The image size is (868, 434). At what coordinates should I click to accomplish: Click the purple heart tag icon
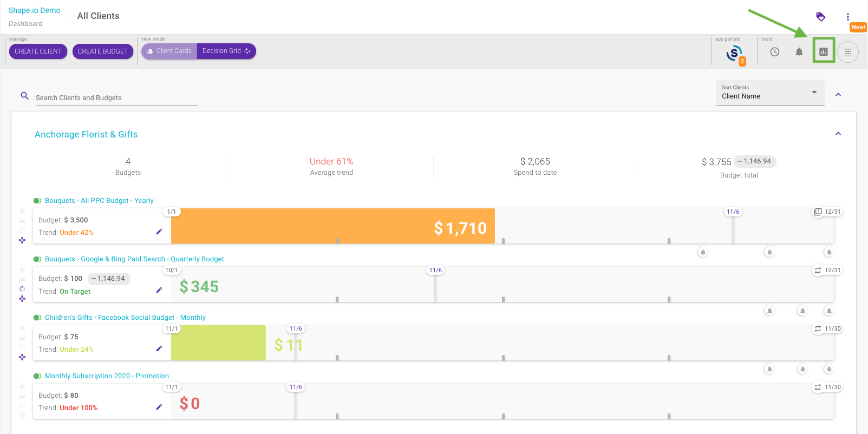[x=821, y=17]
